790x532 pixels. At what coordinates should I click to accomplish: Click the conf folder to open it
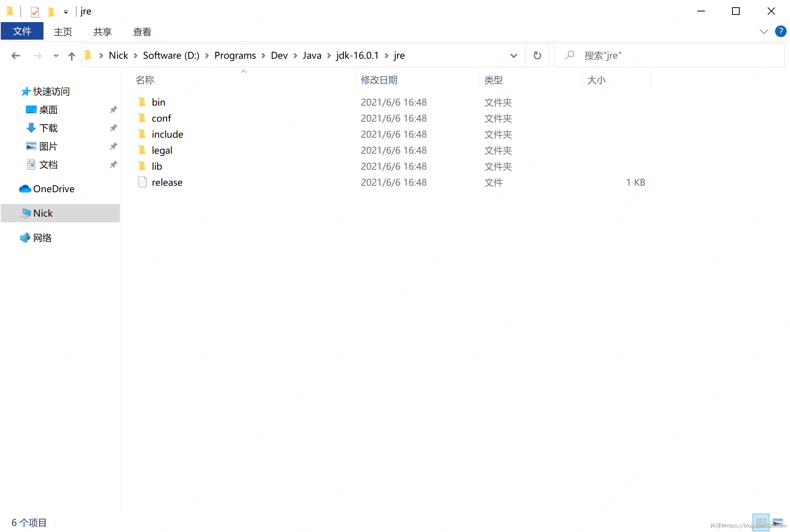[161, 117]
